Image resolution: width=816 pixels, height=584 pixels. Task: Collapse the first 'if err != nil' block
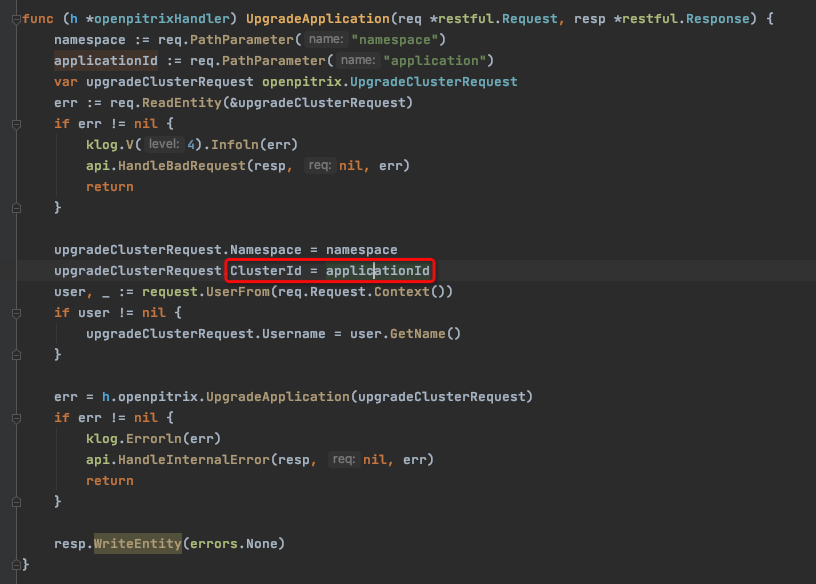tap(14, 123)
